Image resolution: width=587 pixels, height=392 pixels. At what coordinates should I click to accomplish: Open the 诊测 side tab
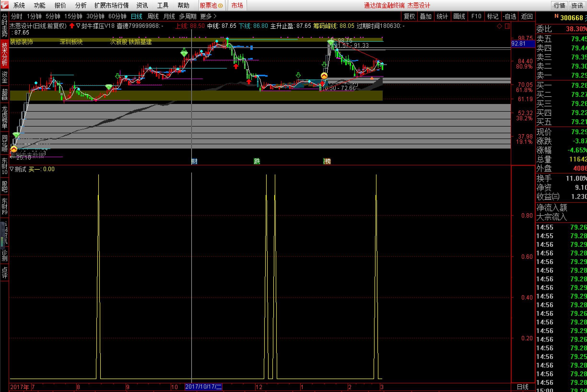(x=5, y=255)
